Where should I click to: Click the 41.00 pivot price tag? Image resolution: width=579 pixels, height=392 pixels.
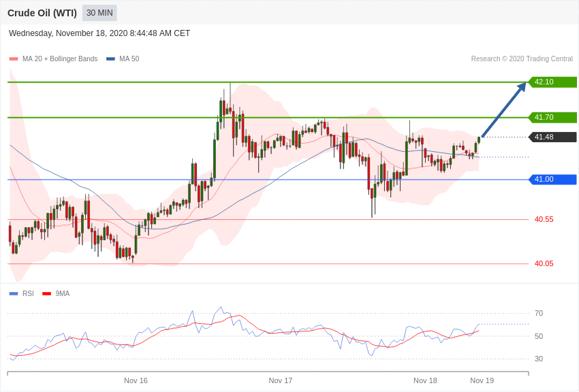coord(553,180)
